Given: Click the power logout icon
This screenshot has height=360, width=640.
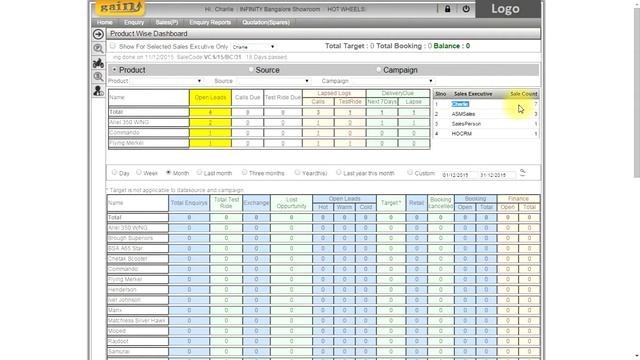Looking at the screenshot, I should point(466,9).
